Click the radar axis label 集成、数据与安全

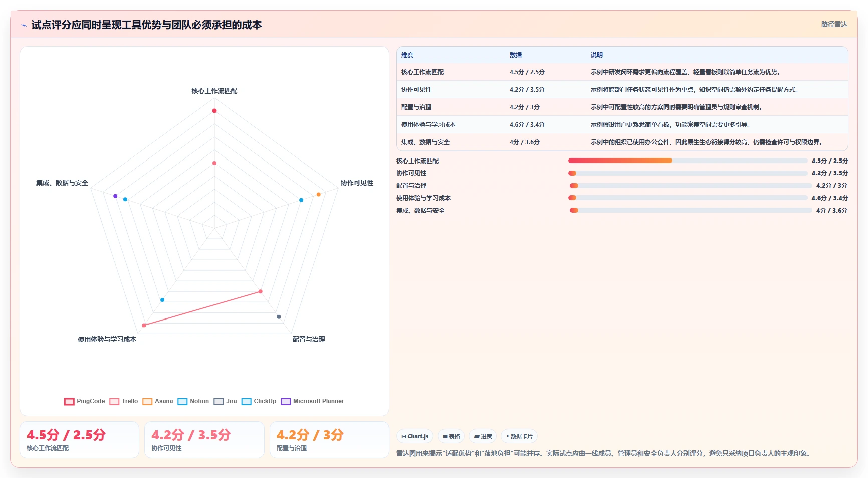tap(62, 183)
